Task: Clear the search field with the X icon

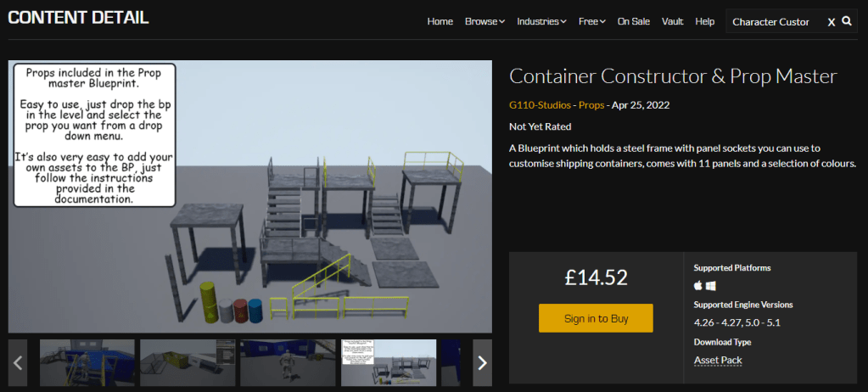Action: (832, 22)
